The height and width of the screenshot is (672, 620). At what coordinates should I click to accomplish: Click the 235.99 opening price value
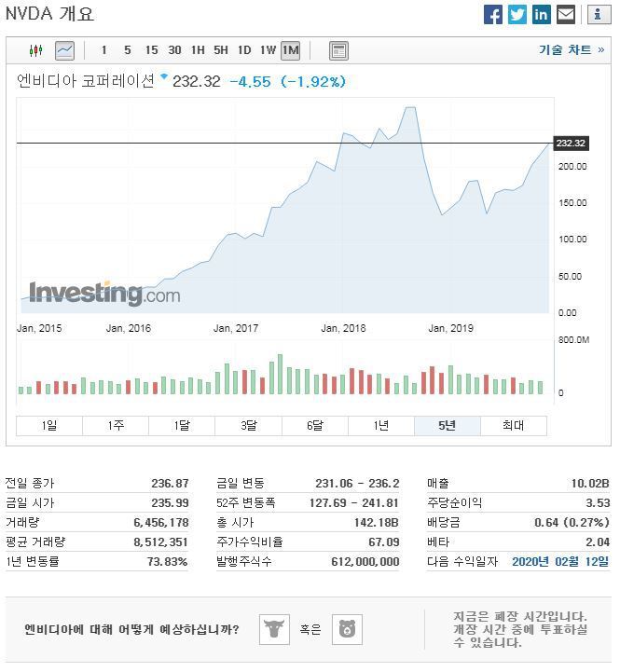tap(170, 503)
